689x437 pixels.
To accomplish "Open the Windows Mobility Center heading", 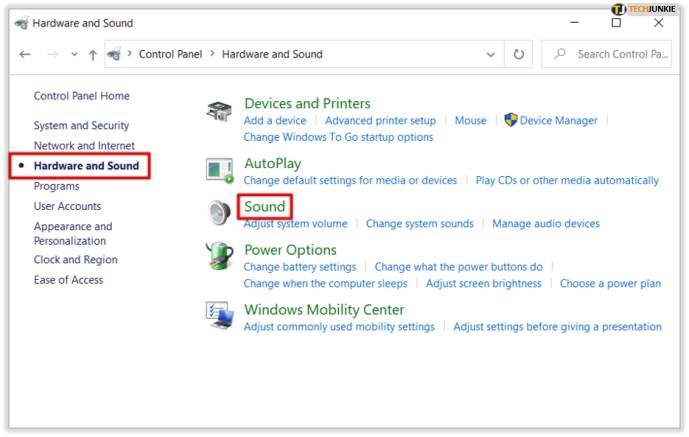I will coord(324,310).
